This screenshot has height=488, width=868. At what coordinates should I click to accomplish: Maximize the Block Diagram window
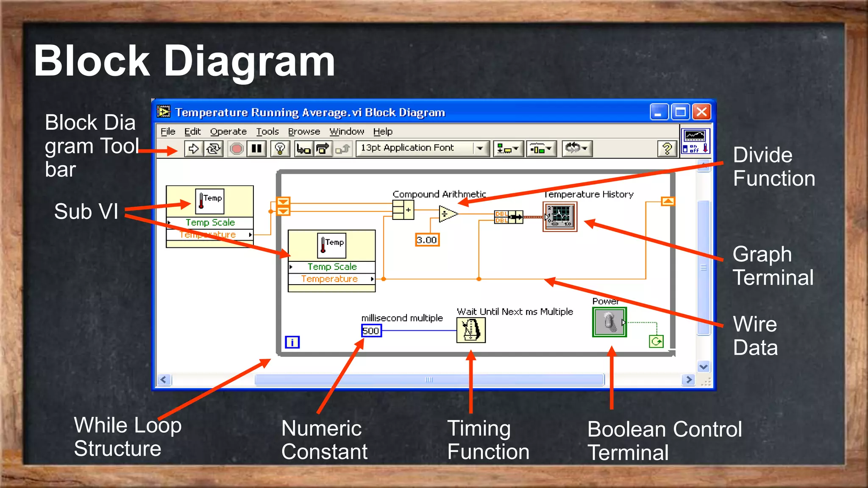[680, 112]
